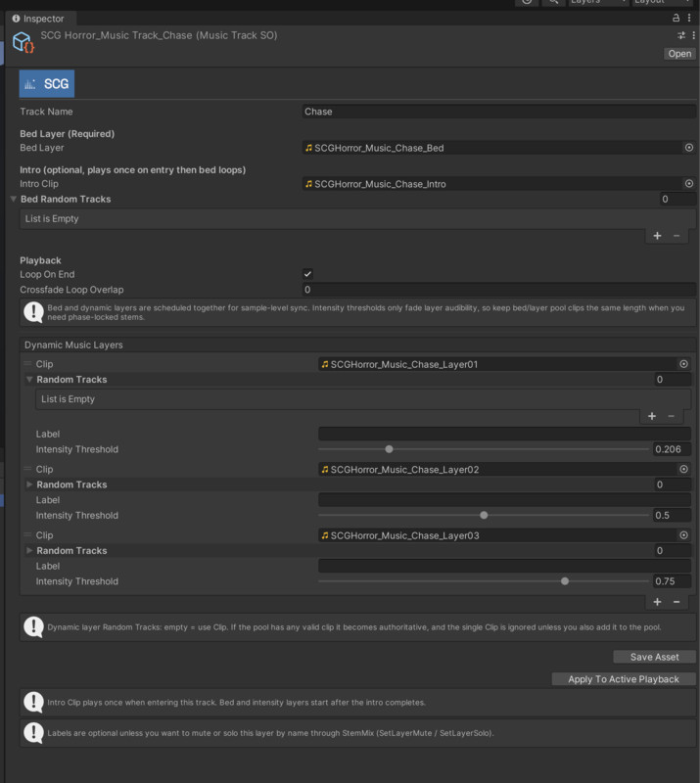Click the Dynamic Music Layers header
The width and height of the screenshot is (700, 783).
click(x=357, y=345)
